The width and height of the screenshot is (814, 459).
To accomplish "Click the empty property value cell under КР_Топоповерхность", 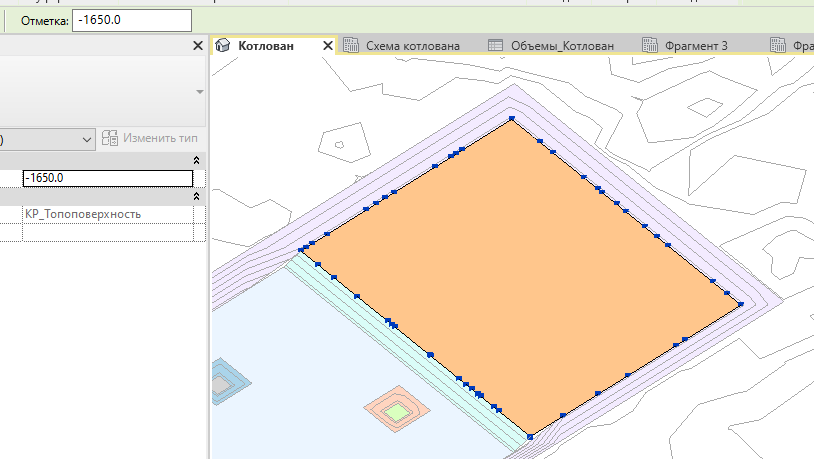I will [108, 233].
